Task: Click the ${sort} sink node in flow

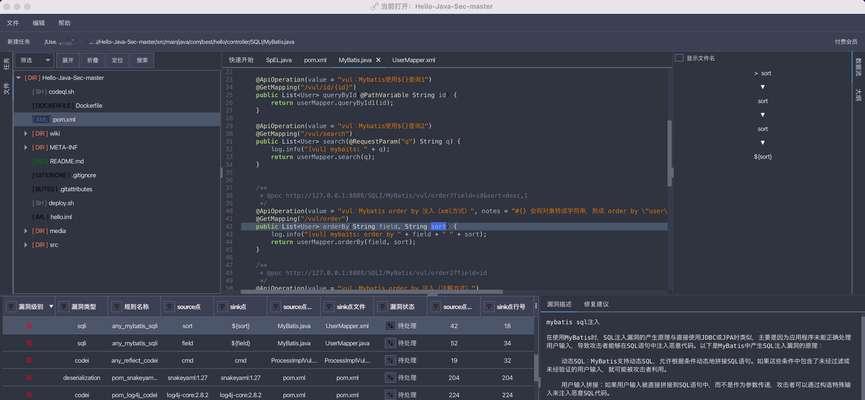Action: pyautogui.click(x=762, y=157)
